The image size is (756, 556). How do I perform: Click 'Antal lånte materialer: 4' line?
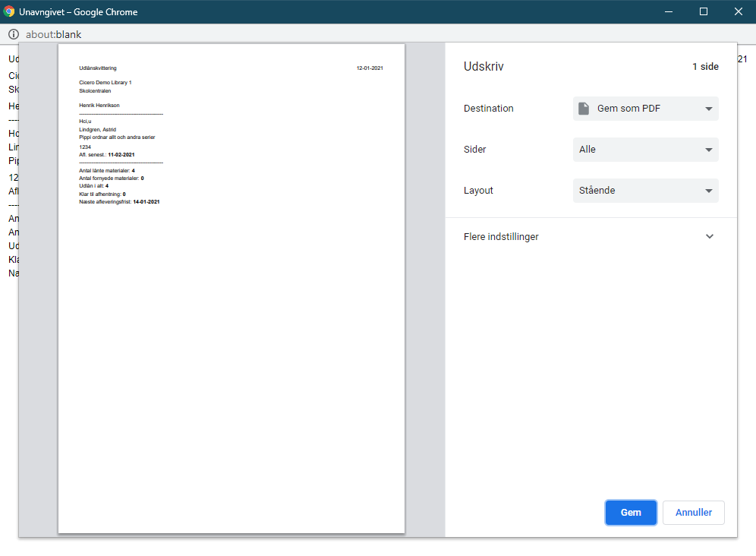[x=106, y=171]
